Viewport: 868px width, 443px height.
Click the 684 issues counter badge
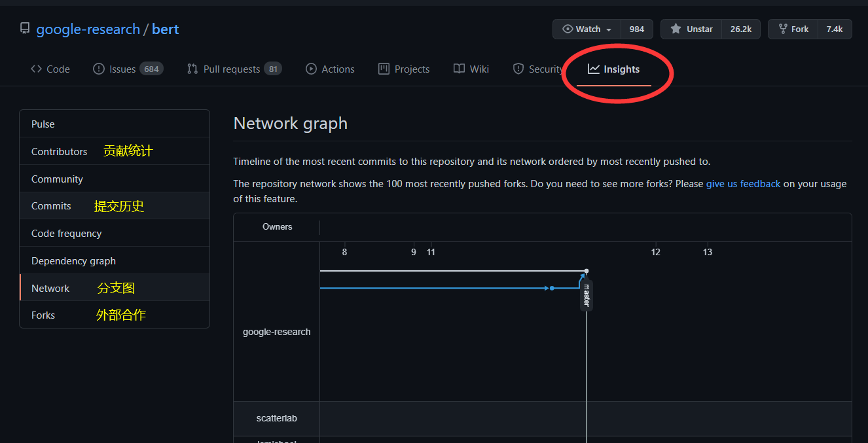click(152, 69)
